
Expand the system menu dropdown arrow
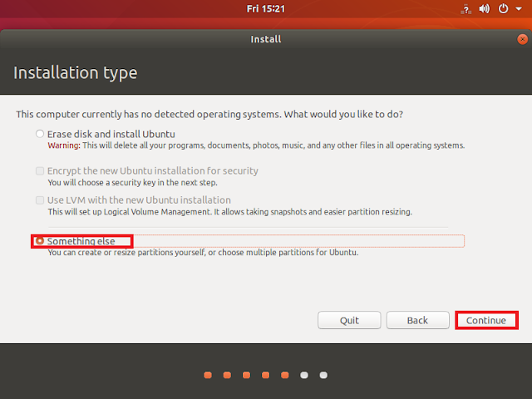pos(519,9)
